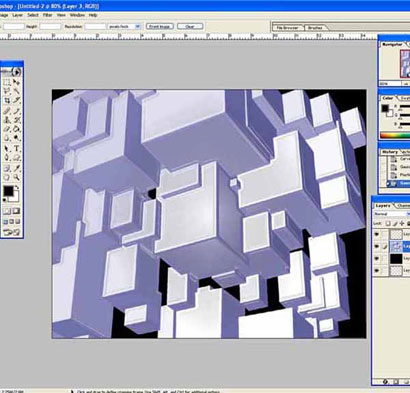The width and height of the screenshot is (410, 393).
Task: Select the Move tool
Action: coord(16,82)
